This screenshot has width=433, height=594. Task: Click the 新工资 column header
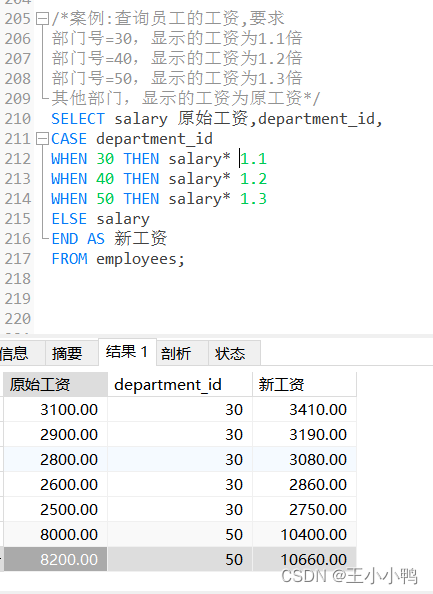pyautogui.click(x=304, y=385)
